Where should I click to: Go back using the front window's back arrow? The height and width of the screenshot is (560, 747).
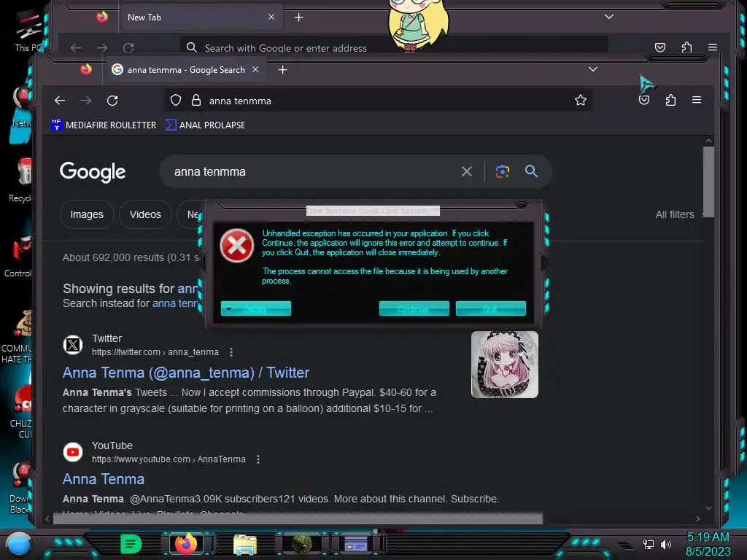(60, 101)
